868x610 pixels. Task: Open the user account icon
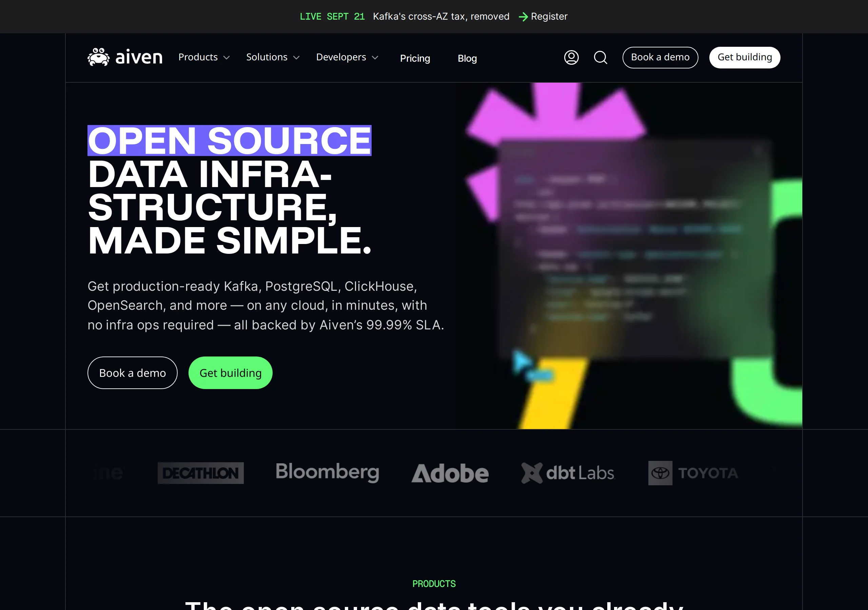[571, 58]
